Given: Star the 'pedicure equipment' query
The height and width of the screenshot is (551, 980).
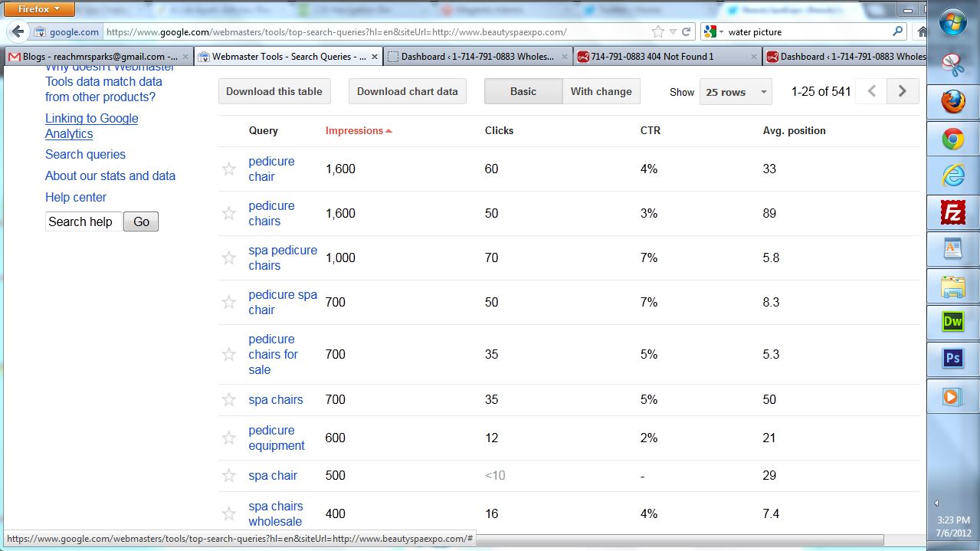Looking at the screenshot, I should tap(228, 438).
